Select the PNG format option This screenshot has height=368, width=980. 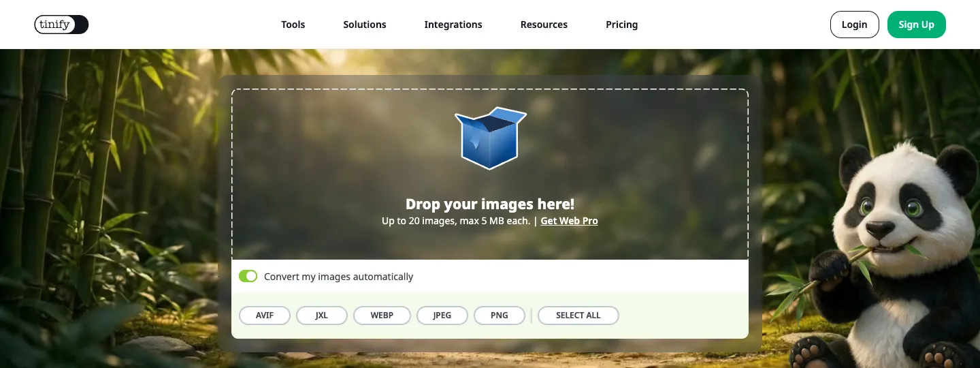click(x=500, y=316)
